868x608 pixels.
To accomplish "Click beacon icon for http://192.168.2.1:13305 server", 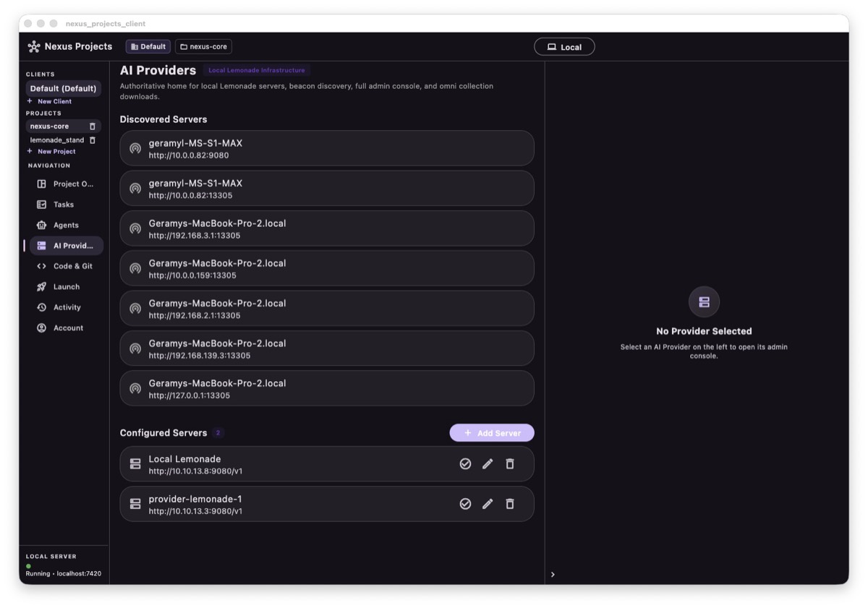I will coord(135,309).
